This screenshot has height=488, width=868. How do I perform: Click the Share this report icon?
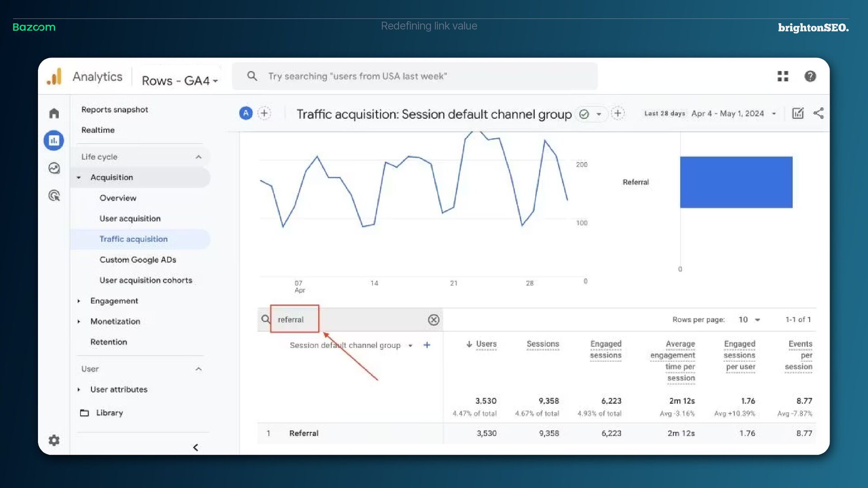pos(818,113)
